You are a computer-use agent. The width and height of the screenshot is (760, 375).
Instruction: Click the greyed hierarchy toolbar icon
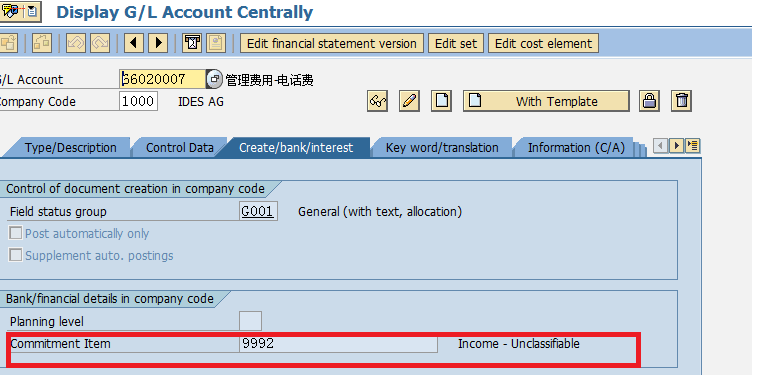point(42,43)
